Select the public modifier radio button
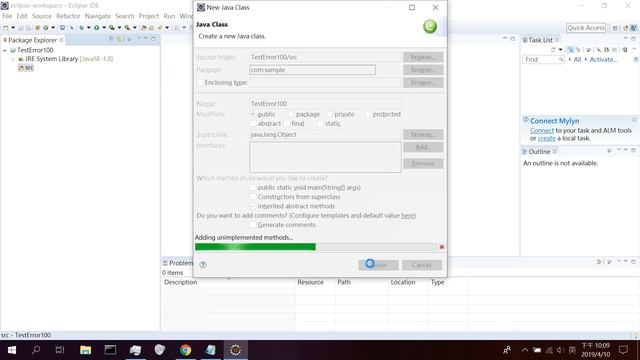 click(x=253, y=114)
